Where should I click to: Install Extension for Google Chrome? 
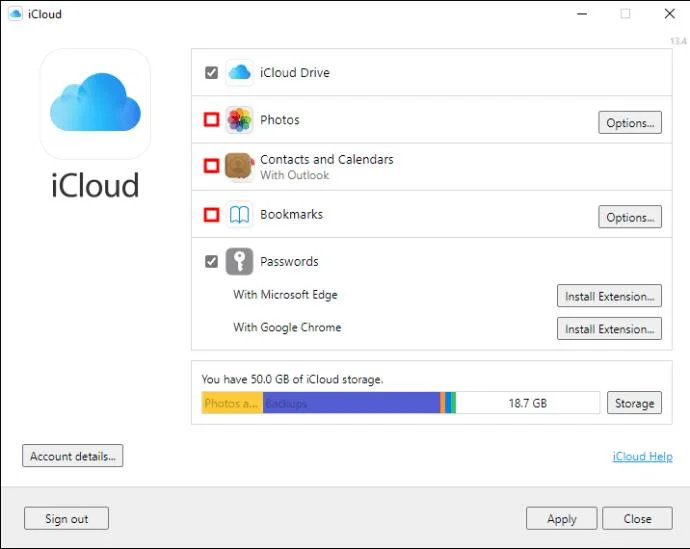tap(609, 329)
